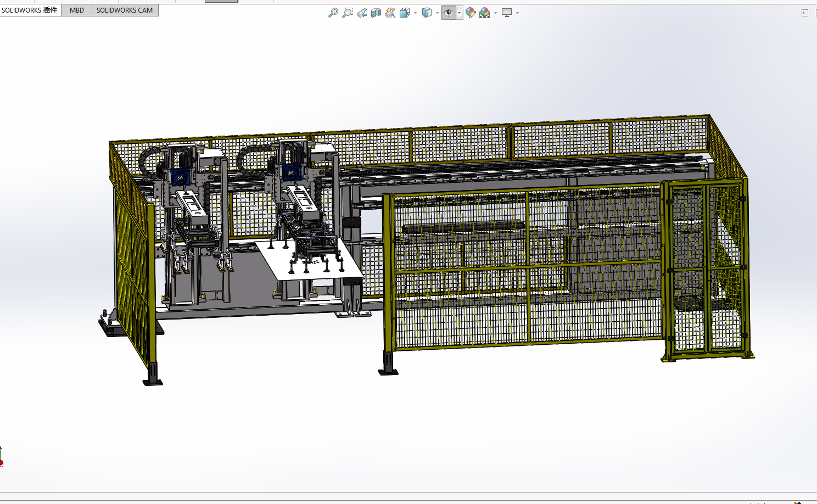
Task: Activate the Section View tool
Action: [x=376, y=13]
